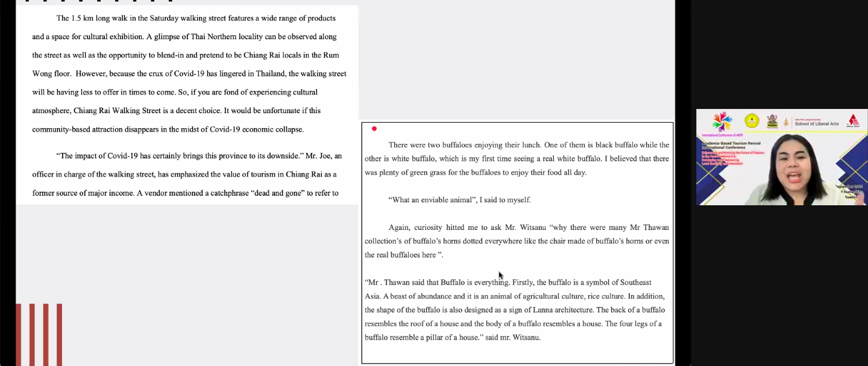Click the colorful hands conference logo
The image size is (868, 366).
point(722,122)
